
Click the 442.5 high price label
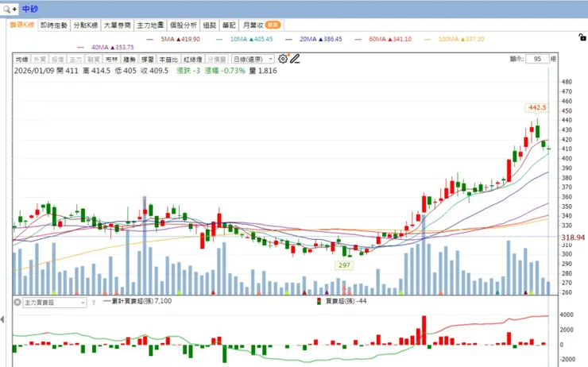pos(537,107)
